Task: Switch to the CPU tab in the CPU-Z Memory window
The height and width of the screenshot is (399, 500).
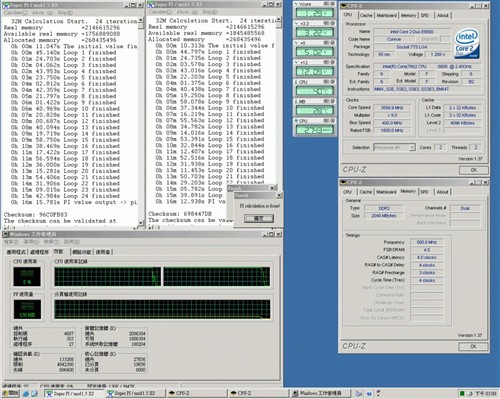Action: (347, 192)
